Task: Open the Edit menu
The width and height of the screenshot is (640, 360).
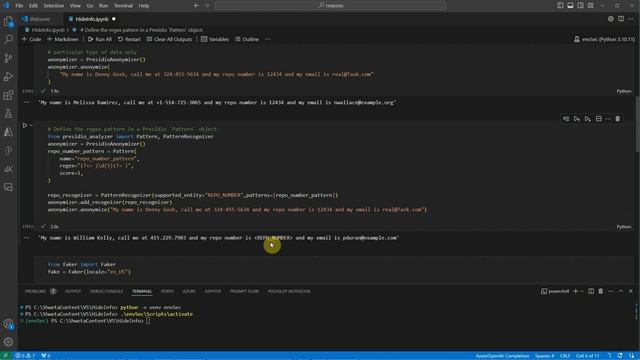Action: coord(33,6)
